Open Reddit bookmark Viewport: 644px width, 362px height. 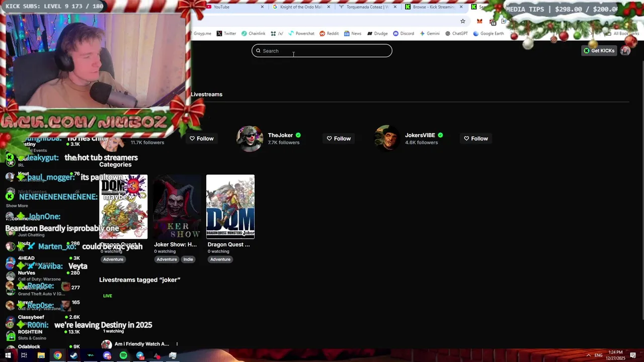tap(329, 34)
